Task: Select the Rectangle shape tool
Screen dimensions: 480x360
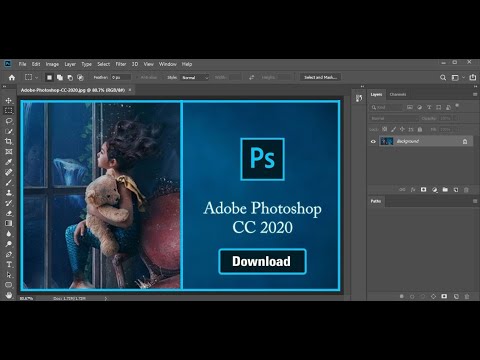Action: pyautogui.click(x=9, y=285)
